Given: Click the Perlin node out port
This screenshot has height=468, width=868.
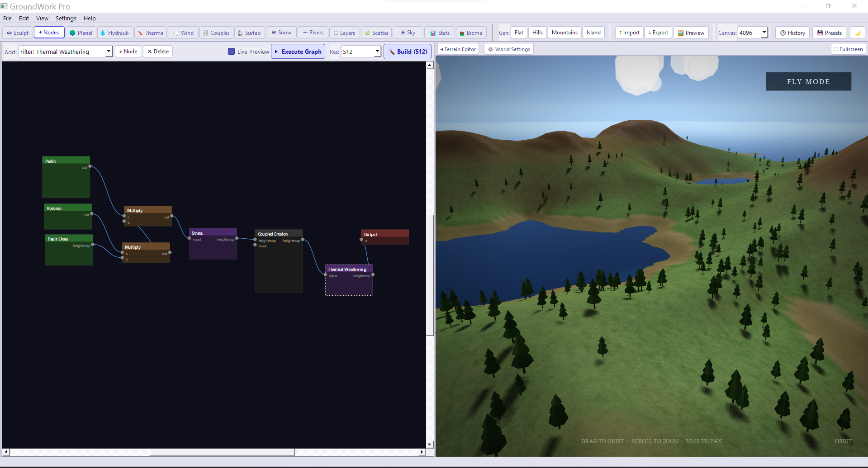Looking at the screenshot, I should point(90,166).
